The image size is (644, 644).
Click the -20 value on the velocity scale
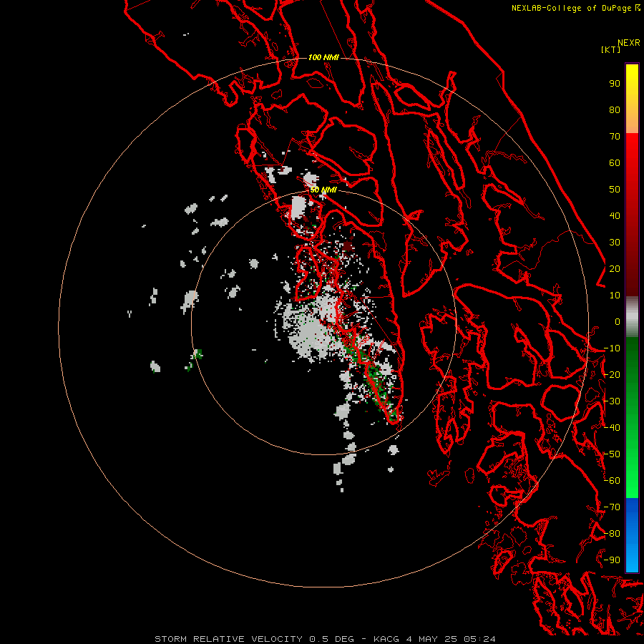pyautogui.click(x=612, y=374)
